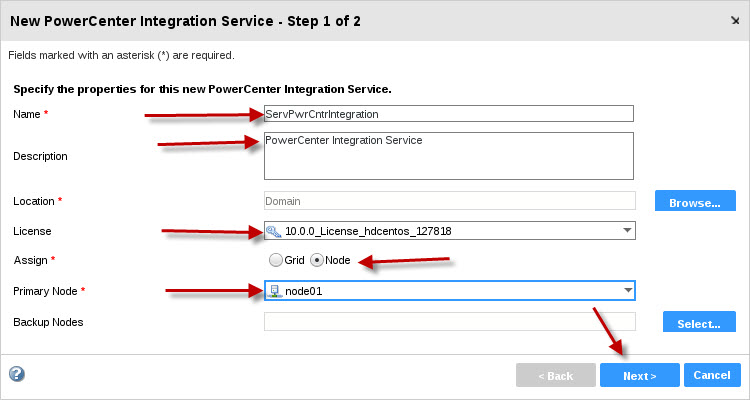
Task: Focus the Name field with ServPwrCntrIntegration
Action: tap(449, 114)
